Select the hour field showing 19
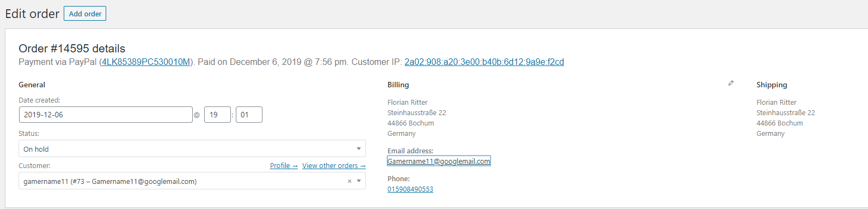Screen dimensions: 868x209 point(217,115)
